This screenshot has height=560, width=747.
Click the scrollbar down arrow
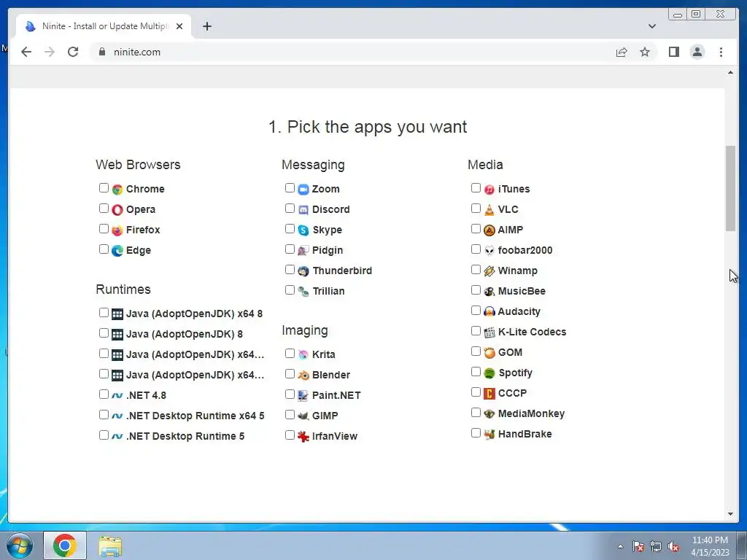tap(730, 514)
